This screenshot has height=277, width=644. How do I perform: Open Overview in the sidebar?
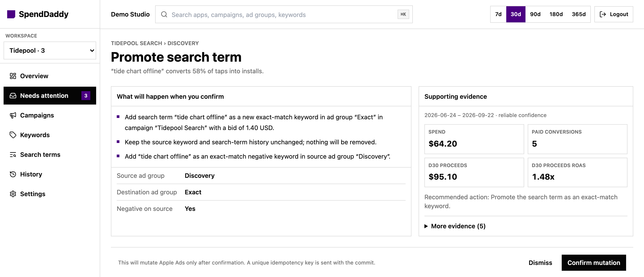coord(50,76)
